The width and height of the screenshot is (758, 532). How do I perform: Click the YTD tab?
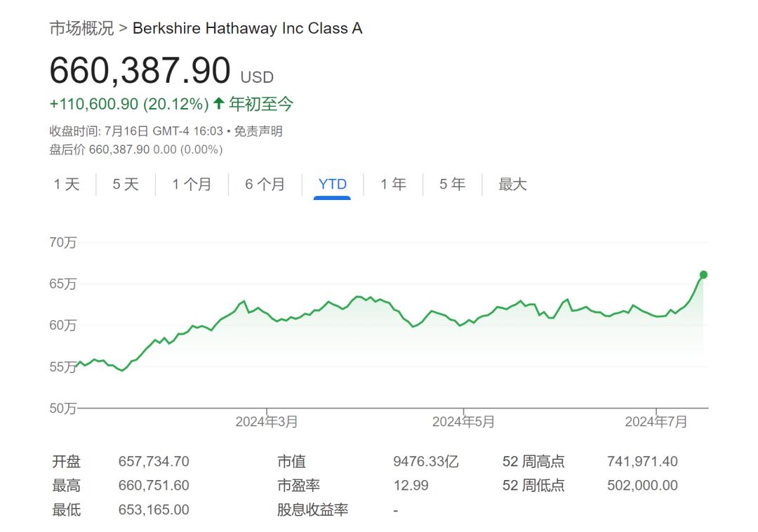click(332, 185)
